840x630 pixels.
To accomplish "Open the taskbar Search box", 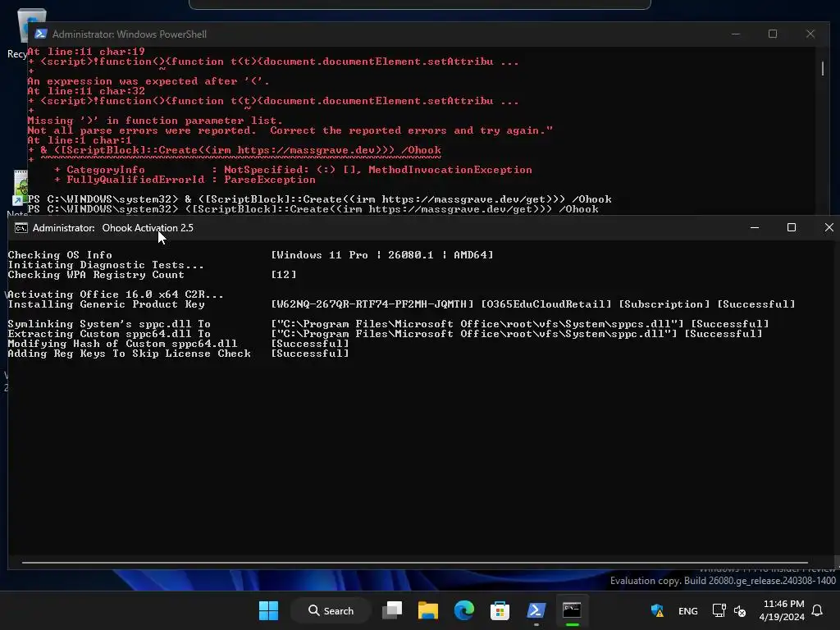I will (331, 610).
